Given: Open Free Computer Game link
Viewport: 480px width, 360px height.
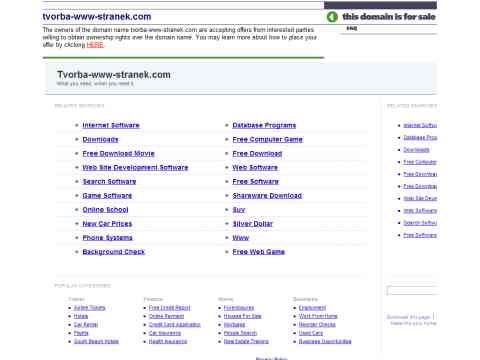Looking at the screenshot, I should (267, 139).
